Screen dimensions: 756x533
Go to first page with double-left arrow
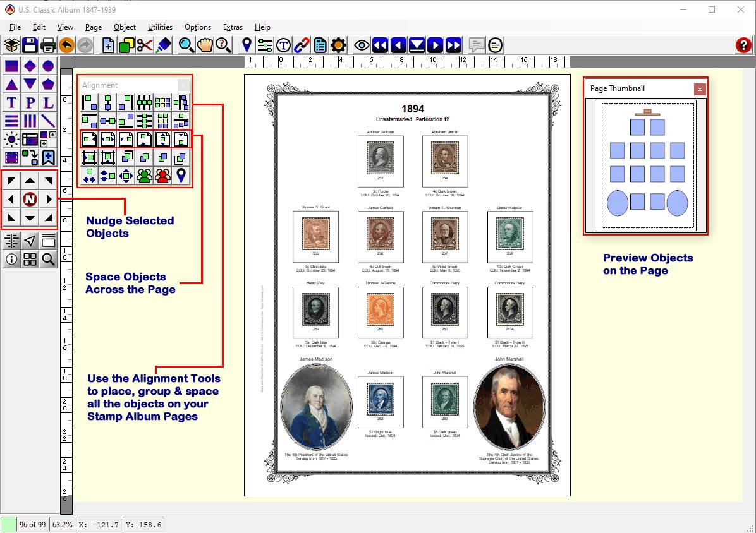click(x=380, y=45)
